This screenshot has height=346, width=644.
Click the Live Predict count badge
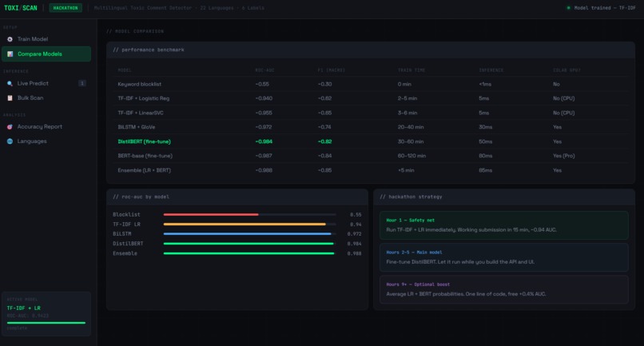pyautogui.click(x=82, y=83)
